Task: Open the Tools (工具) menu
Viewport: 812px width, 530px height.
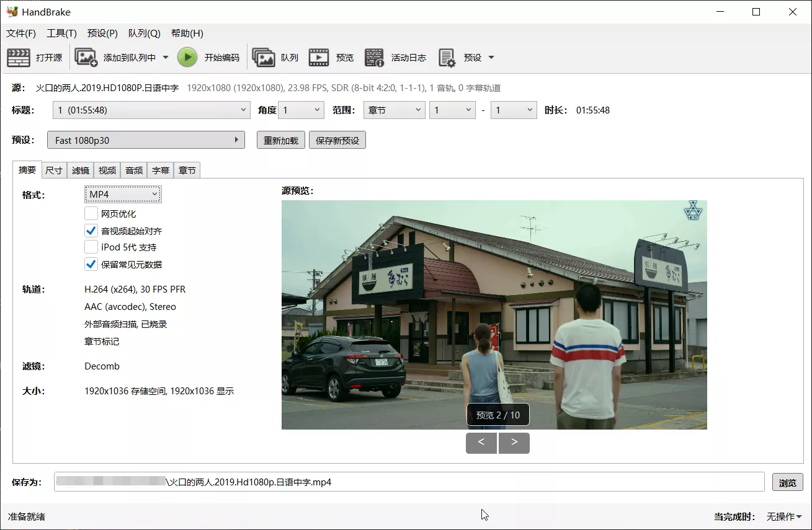Action: pos(61,33)
